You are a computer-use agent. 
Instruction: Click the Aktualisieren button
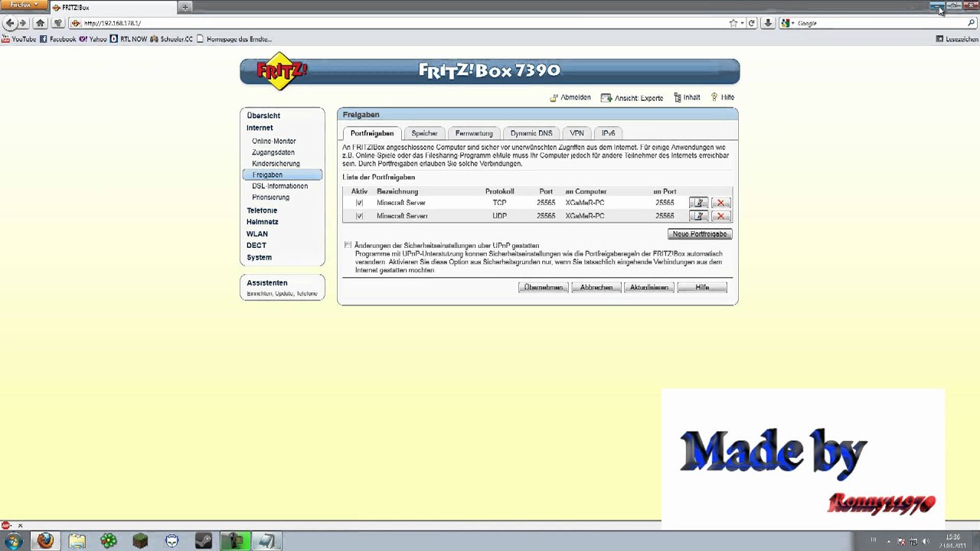pyautogui.click(x=649, y=287)
